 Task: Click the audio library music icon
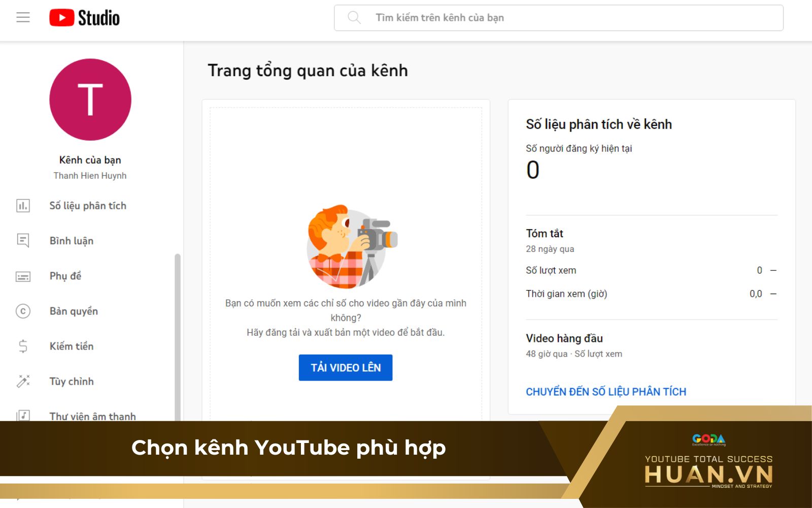23,416
